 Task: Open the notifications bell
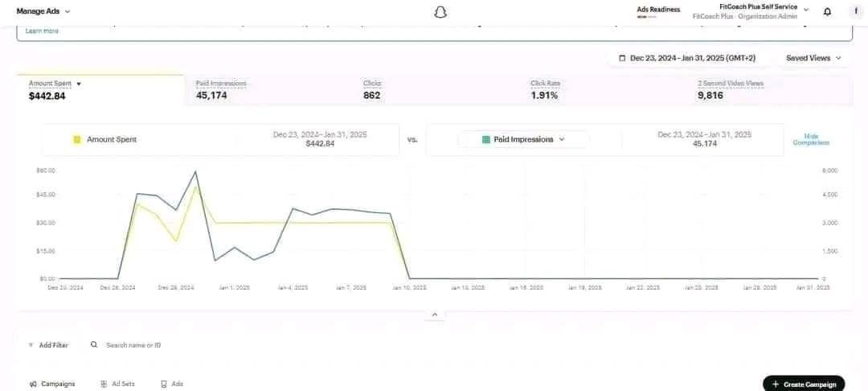click(828, 12)
